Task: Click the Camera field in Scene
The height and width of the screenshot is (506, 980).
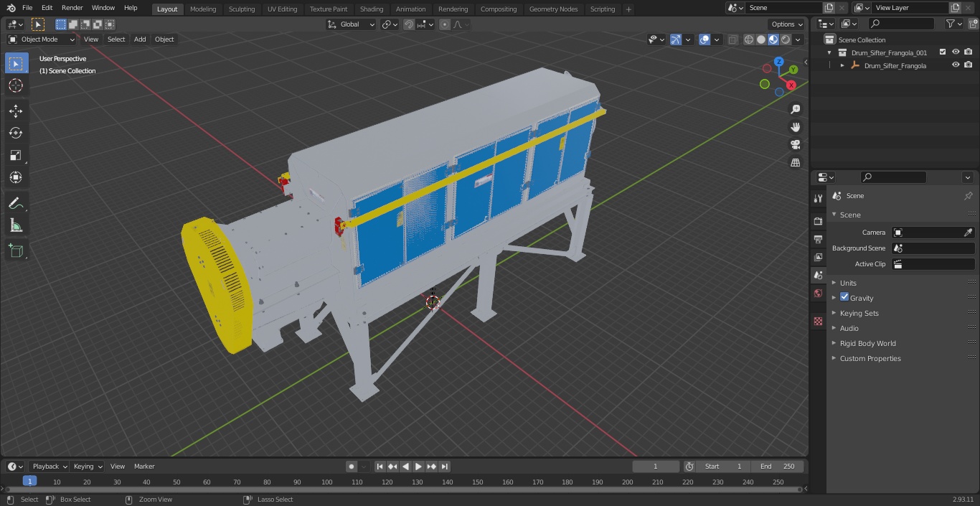Action: (x=933, y=233)
